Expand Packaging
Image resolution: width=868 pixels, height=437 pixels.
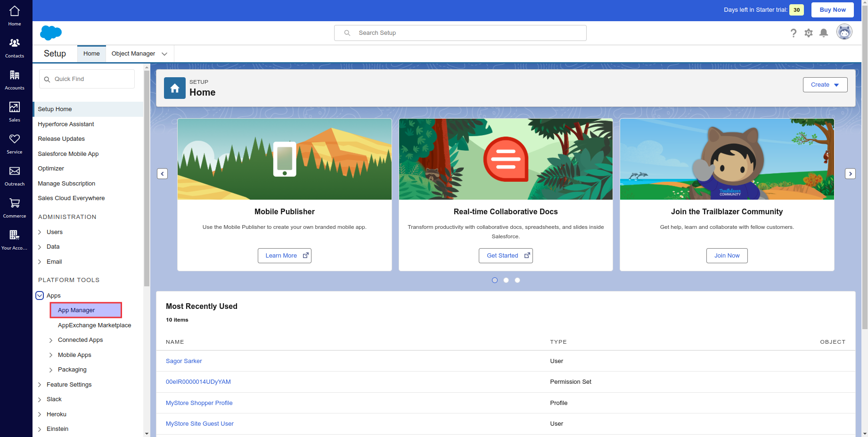click(51, 370)
